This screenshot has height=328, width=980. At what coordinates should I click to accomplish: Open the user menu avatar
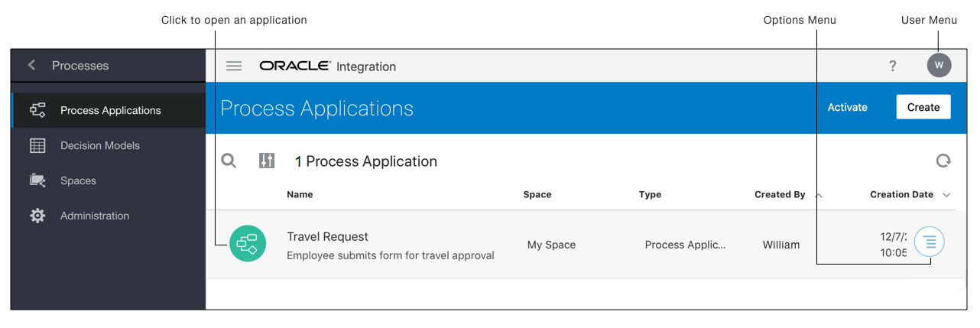click(x=939, y=65)
